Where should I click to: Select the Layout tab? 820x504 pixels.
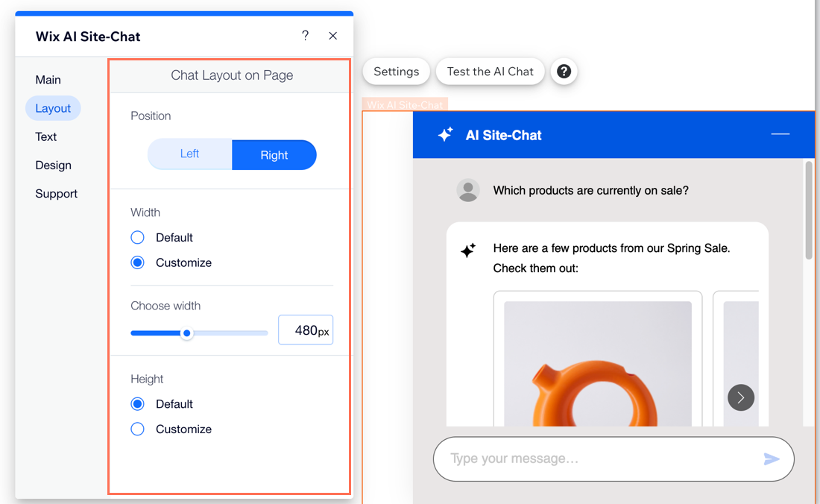(x=53, y=108)
